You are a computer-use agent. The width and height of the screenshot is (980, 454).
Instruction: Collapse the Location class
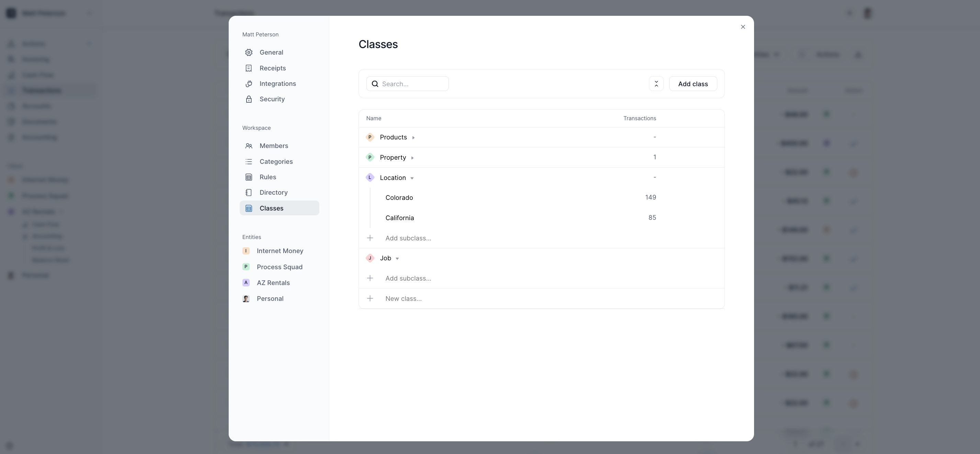coord(412,178)
